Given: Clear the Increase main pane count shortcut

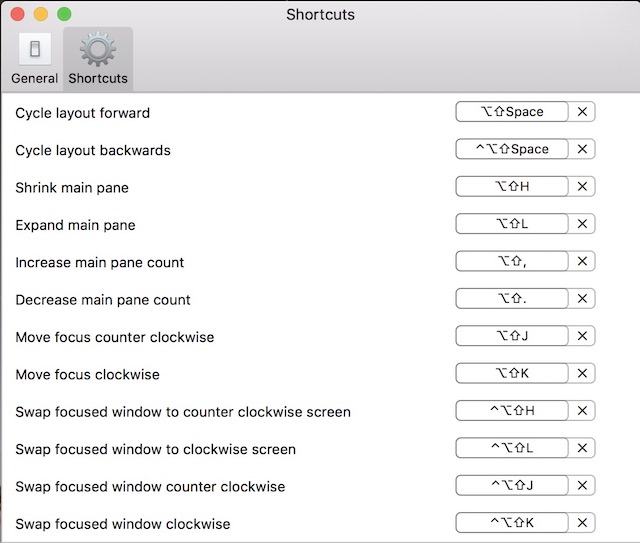Looking at the screenshot, I should tap(582, 261).
